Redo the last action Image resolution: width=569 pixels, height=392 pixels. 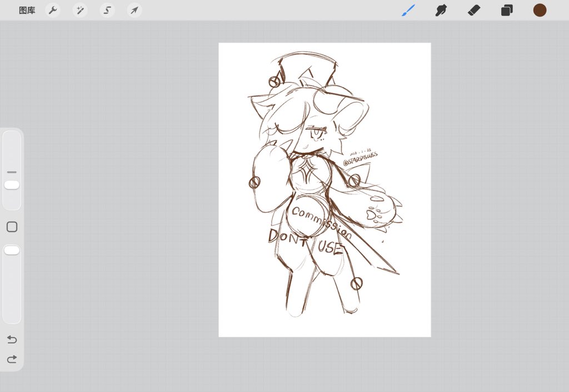12,359
